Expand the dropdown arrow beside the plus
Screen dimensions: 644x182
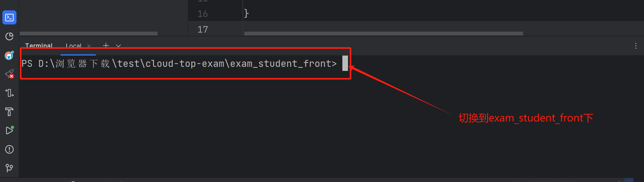pyautogui.click(x=118, y=46)
